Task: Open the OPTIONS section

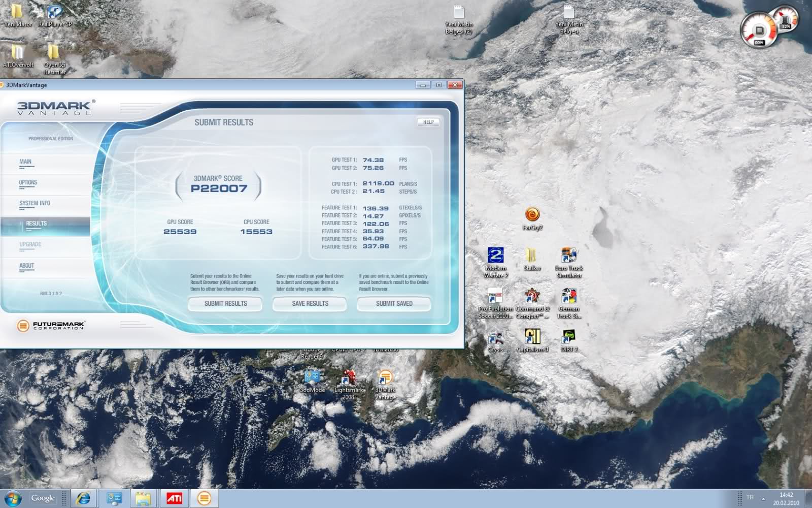Action: (x=28, y=182)
